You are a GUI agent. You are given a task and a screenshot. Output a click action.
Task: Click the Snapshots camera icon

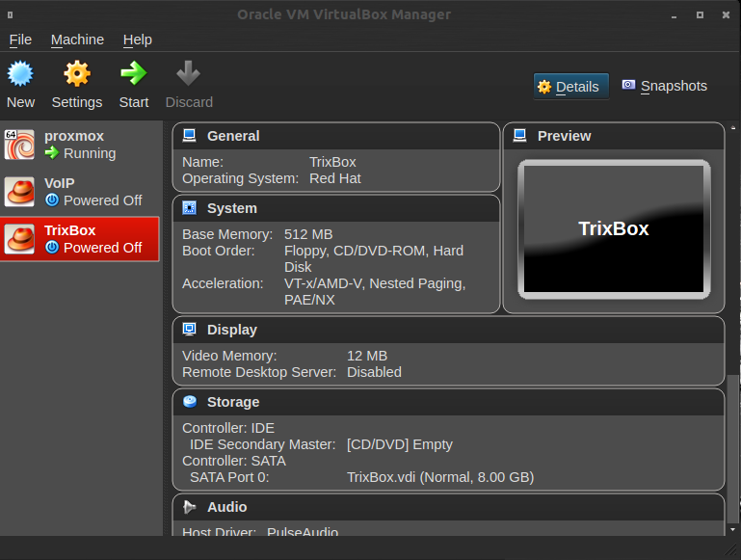coord(628,85)
